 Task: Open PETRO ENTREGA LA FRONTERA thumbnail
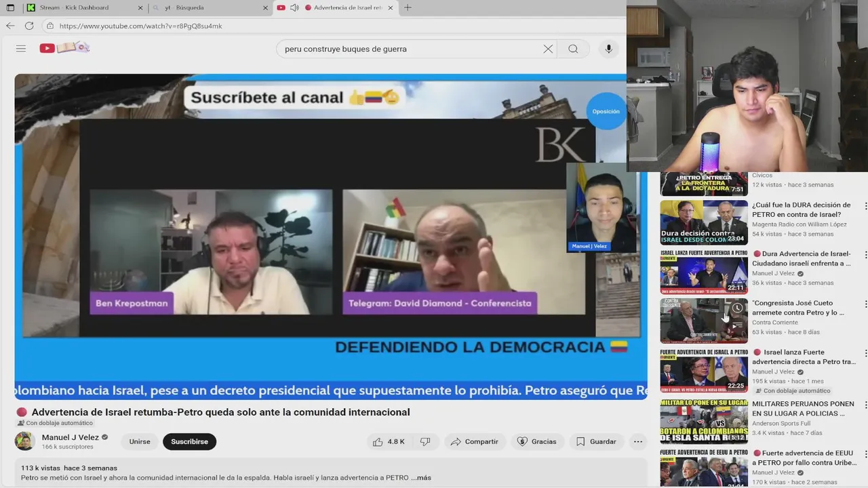pos(704,183)
